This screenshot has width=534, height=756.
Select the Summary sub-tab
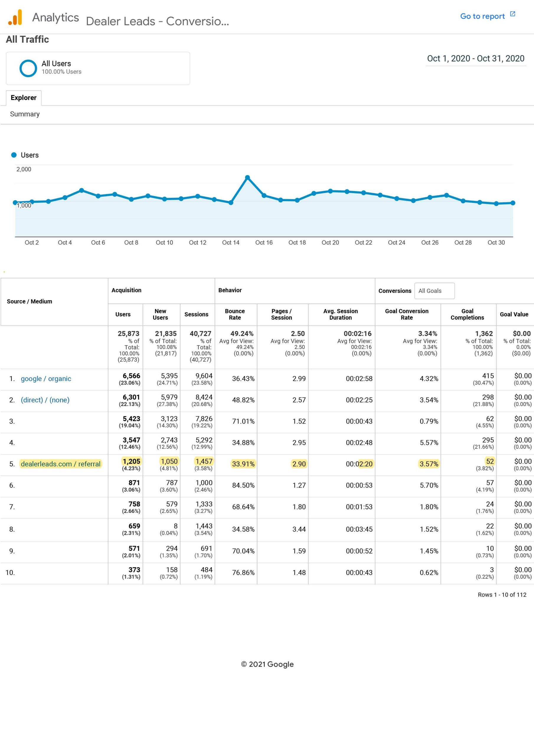[25, 114]
